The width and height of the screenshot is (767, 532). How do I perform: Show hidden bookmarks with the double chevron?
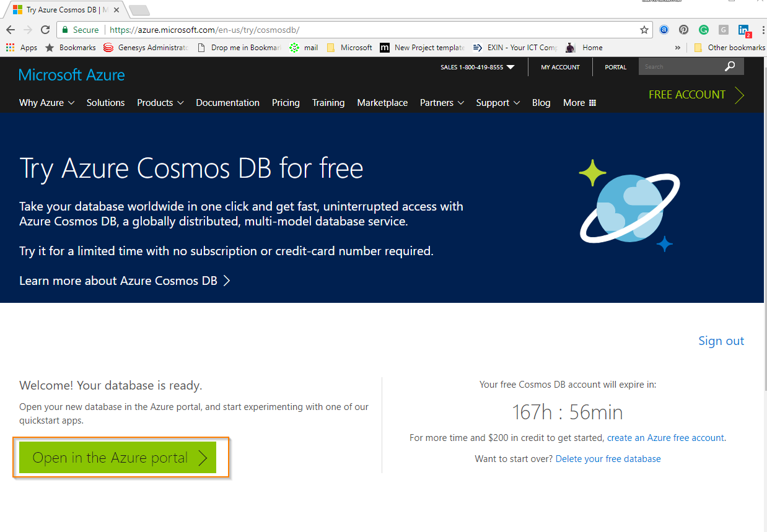(x=678, y=48)
